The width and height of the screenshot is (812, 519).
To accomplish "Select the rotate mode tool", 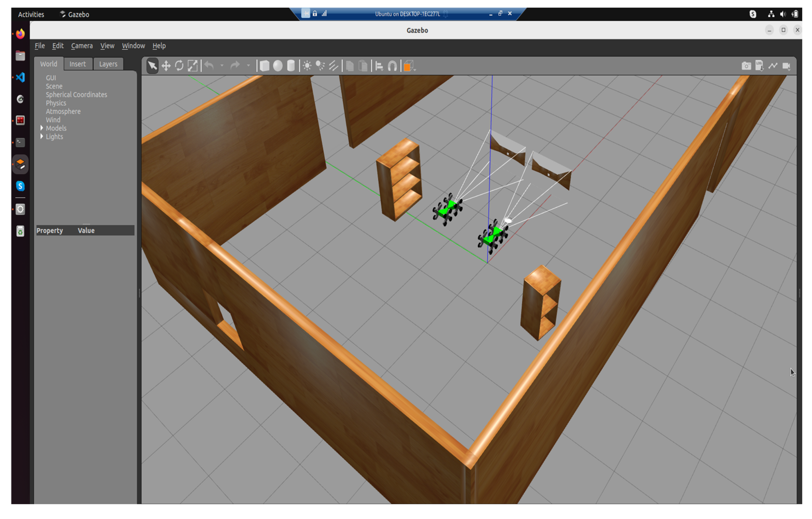I will click(x=179, y=66).
